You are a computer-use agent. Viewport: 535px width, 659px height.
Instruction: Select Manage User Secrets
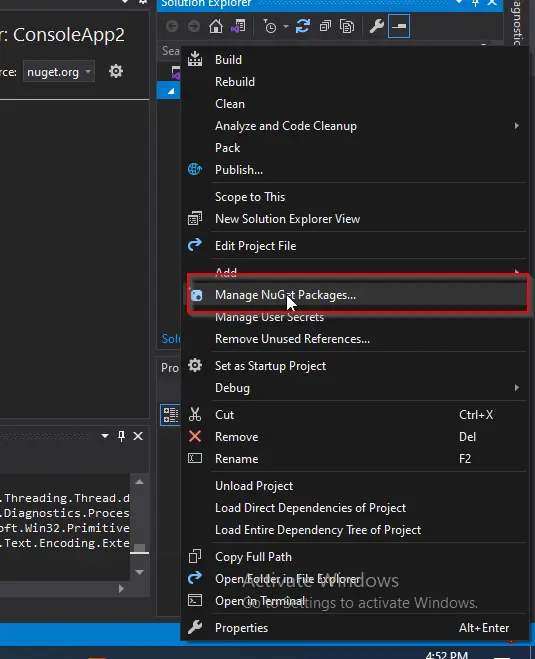(356, 317)
